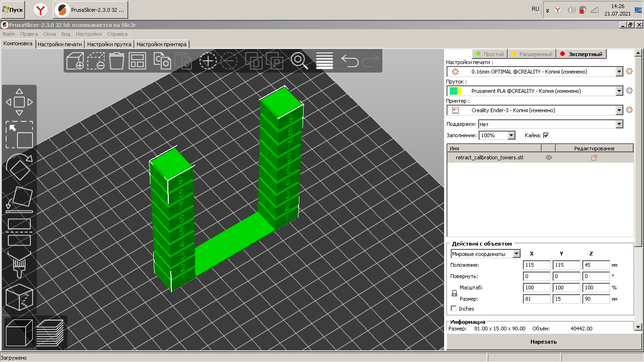Click the Z rotation input field
644x362 pixels.
(596, 276)
